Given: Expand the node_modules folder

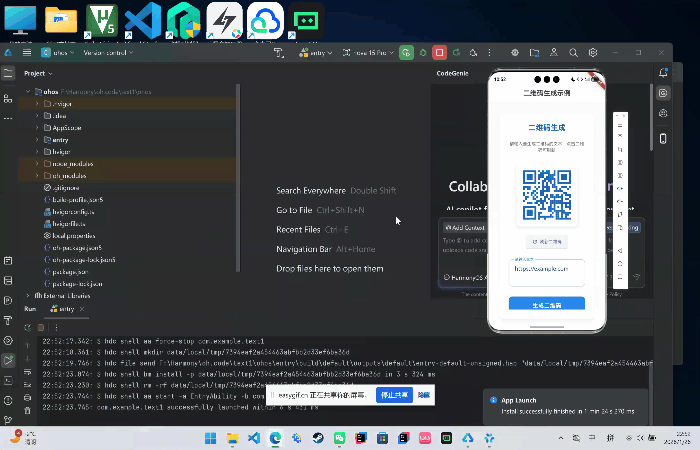Looking at the screenshot, I should coord(38,164).
